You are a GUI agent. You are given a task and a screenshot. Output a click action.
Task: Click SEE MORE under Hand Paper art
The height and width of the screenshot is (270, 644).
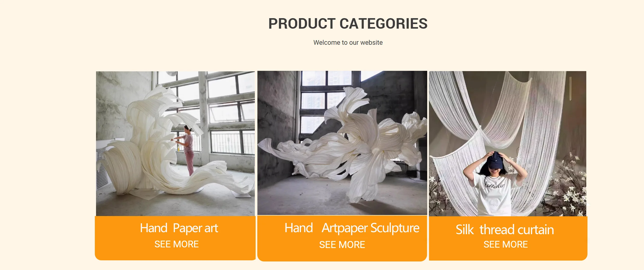pyautogui.click(x=176, y=244)
